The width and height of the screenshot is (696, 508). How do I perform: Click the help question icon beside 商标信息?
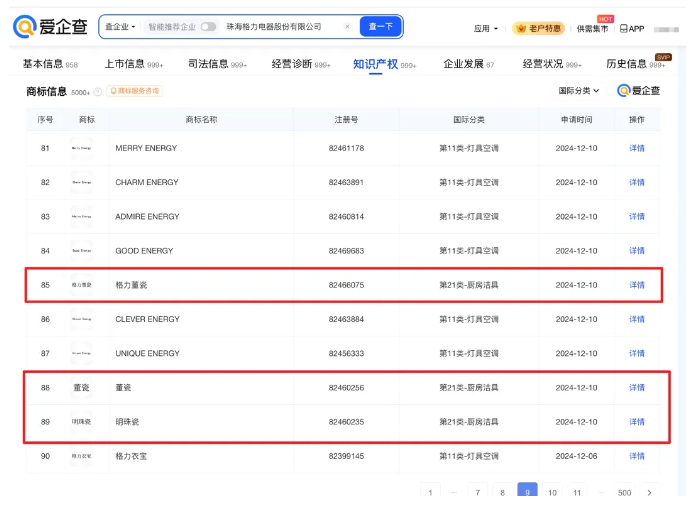pyautogui.click(x=98, y=92)
